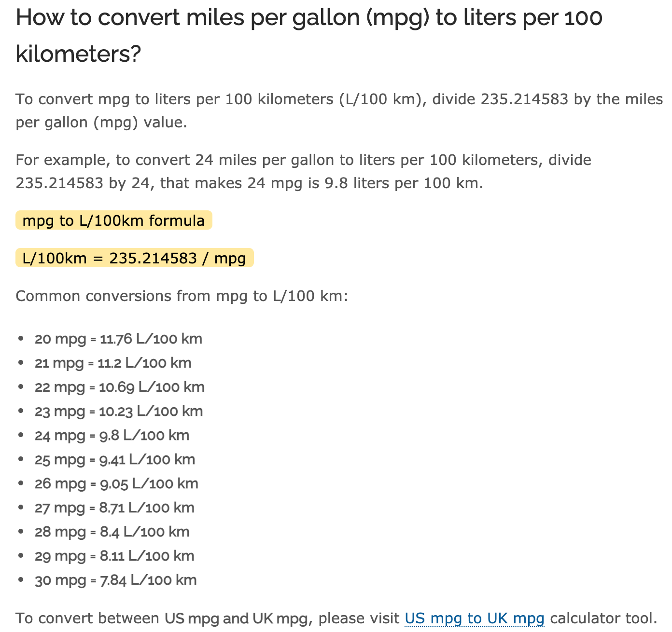This screenshot has width=672, height=632.
Task: Click the '28 mpg = 8.4 L/100 km' list item
Action: (112, 532)
